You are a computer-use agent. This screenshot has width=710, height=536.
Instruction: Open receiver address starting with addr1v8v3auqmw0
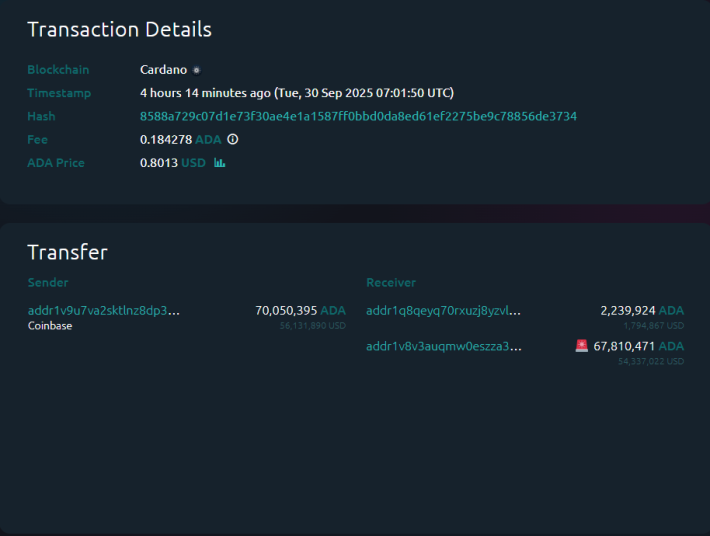[444, 346]
